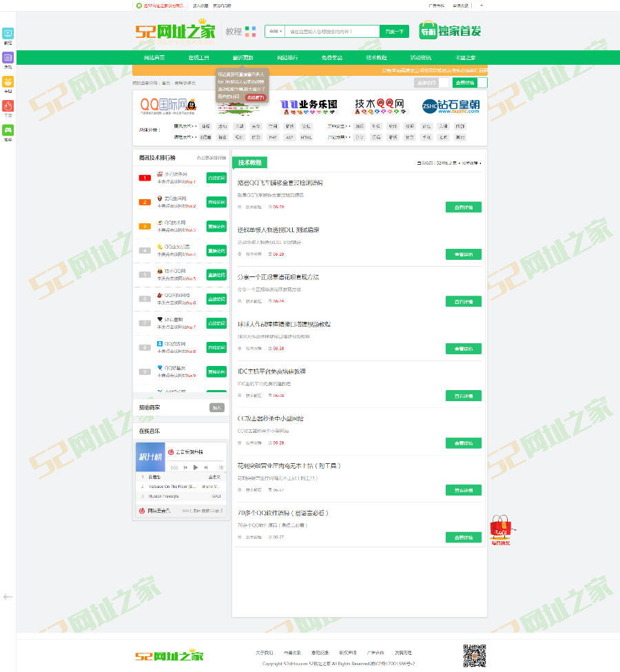Toggle the 直接访问 switch above banner
The width and height of the screenshot is (620, 672).
click(431, 83)
